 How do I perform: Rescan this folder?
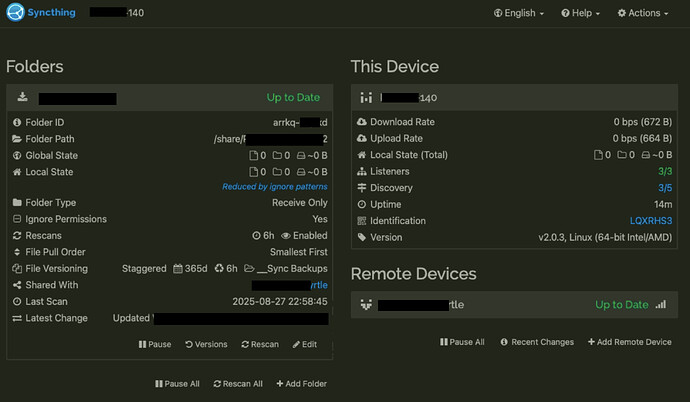[x=260, y=344]
